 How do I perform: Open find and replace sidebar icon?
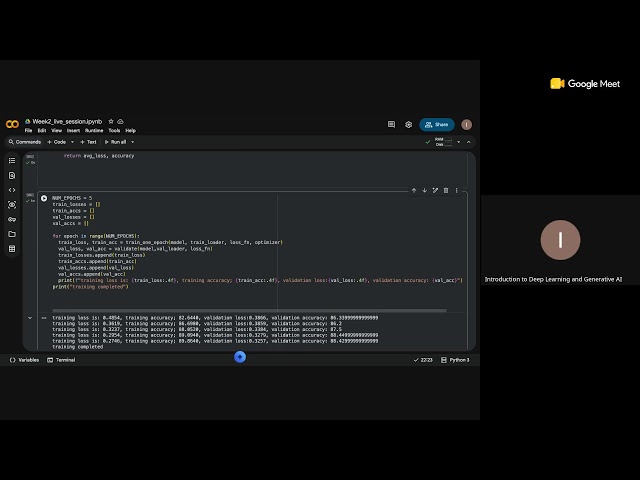(x=12, y=175)
